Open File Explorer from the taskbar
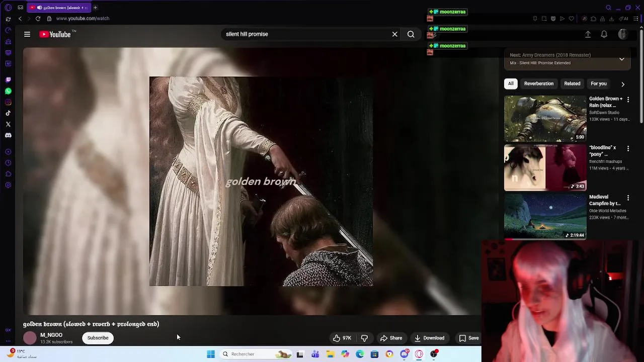The width and height of the screenshot is (644, 362). pyautogui.click(x=330, y=354)
